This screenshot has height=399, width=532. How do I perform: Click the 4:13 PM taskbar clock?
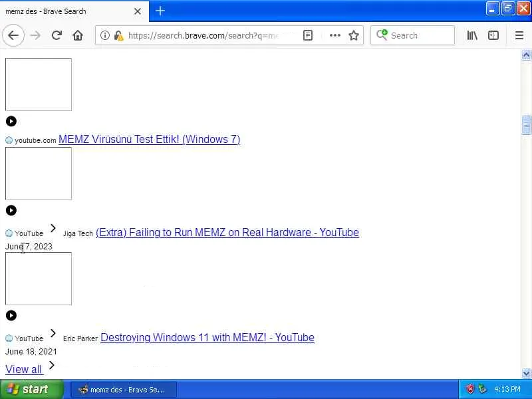(x=507, y=389)
